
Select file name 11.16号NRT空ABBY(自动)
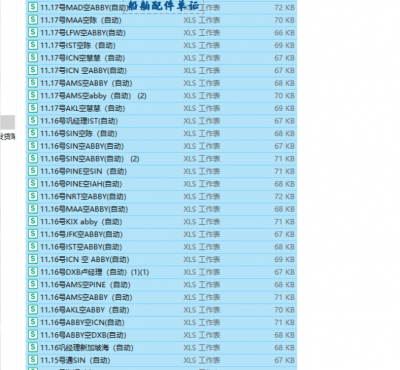(83, 197)
